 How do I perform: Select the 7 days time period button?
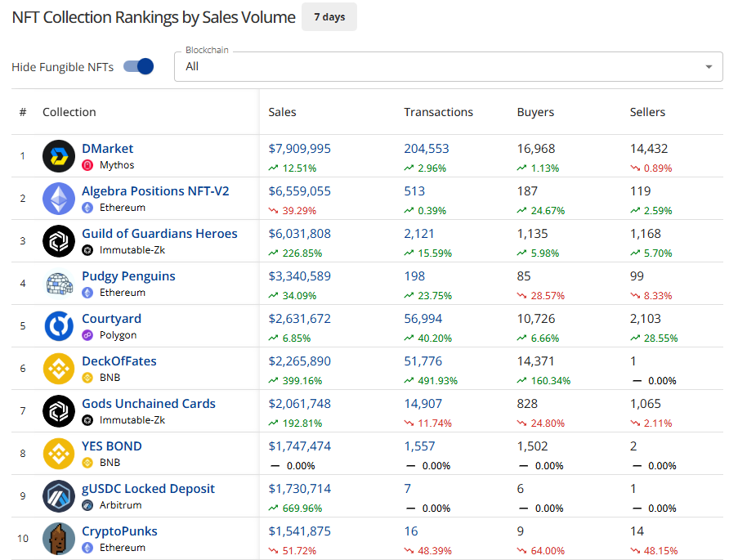point(329,17)
